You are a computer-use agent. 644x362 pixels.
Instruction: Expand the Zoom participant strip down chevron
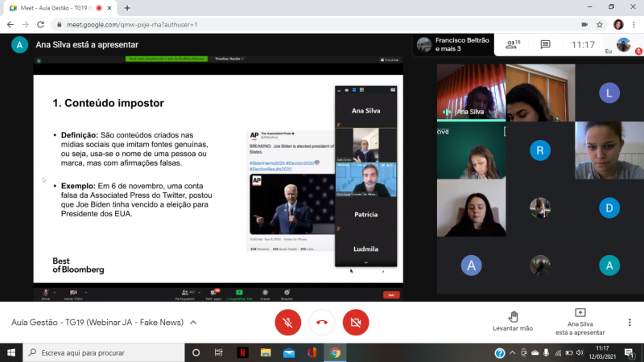pos(365,262)
